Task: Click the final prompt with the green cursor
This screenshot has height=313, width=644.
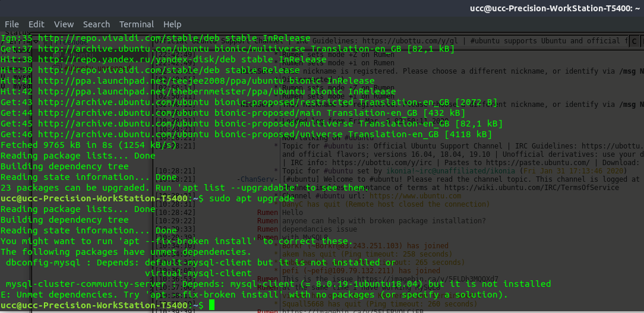Action: click(108, 305)
